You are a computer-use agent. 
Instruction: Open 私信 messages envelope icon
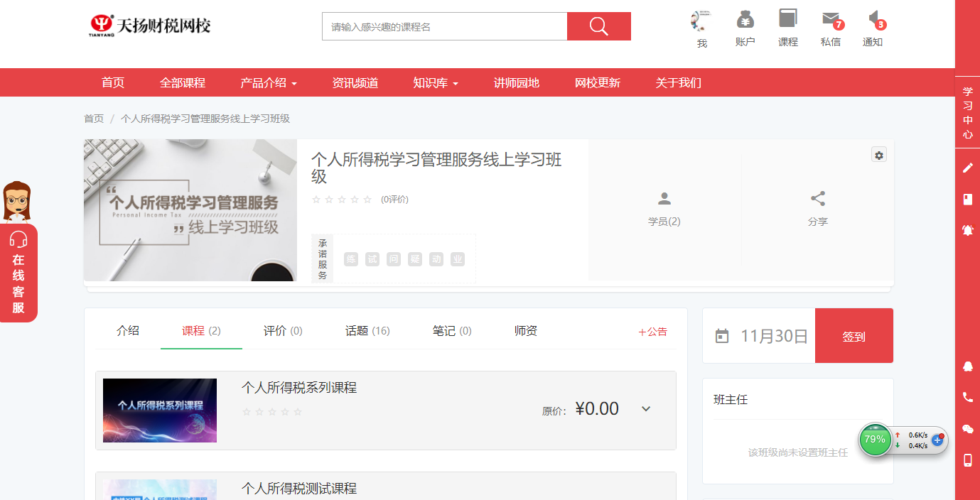tap(829, 19)
